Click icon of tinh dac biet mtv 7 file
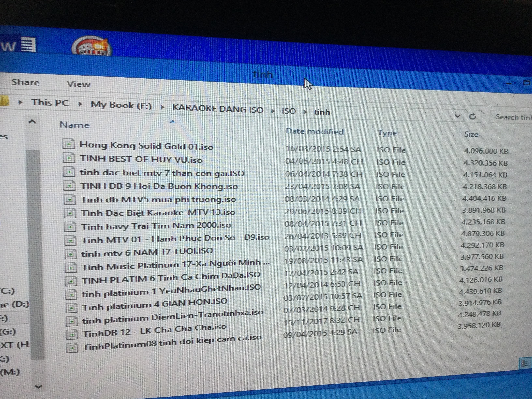The image size is (532, 399). pyautogui.click(x=69, y=172)
